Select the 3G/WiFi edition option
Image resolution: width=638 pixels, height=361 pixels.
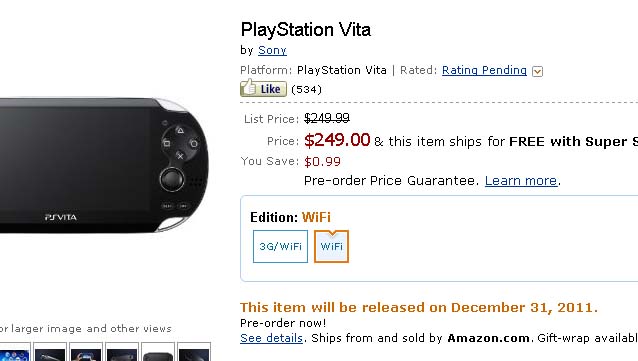tap(280, 246)
